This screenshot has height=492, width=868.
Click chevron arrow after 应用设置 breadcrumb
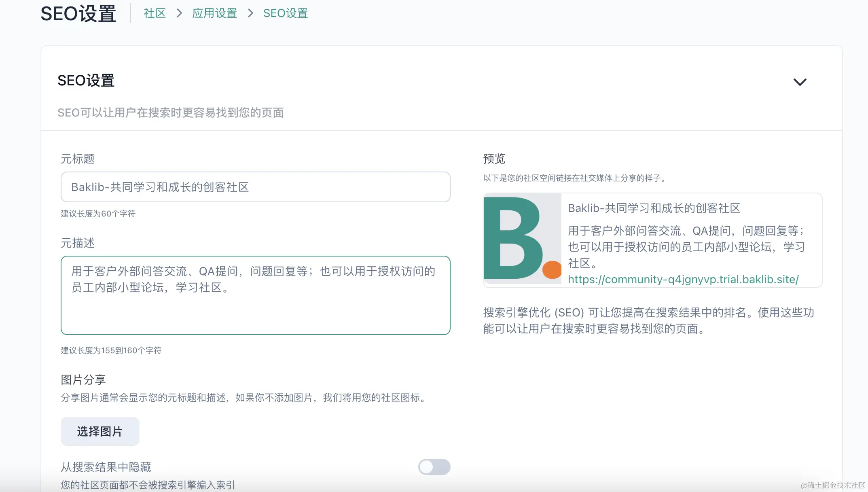(250, 13)
